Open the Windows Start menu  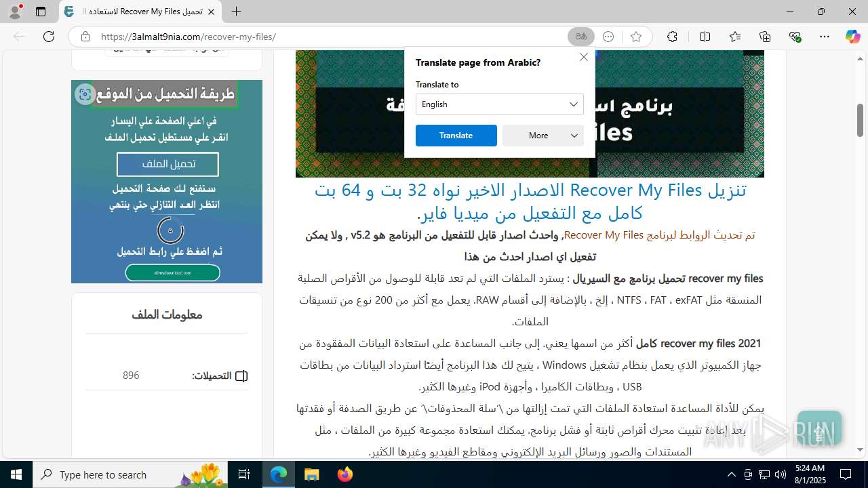tap(16, 474)
